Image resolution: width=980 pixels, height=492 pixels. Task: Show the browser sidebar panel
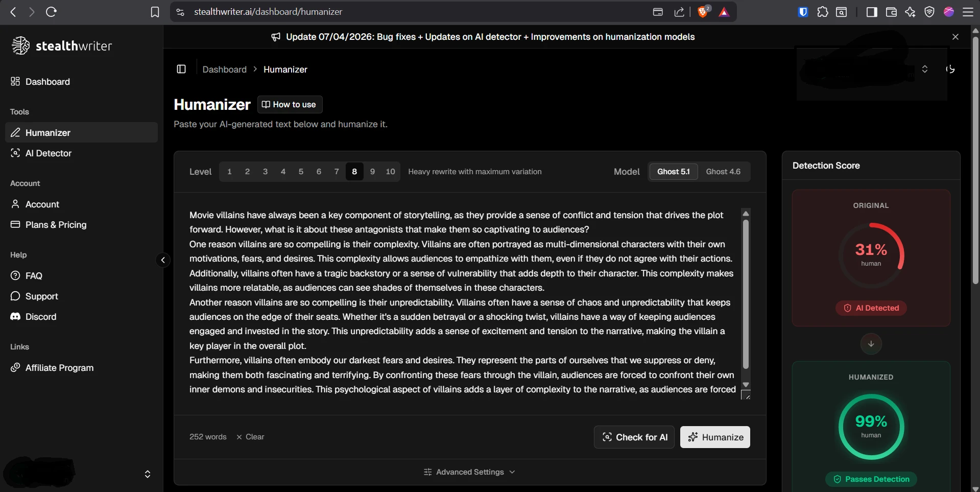tap(872, 12)
